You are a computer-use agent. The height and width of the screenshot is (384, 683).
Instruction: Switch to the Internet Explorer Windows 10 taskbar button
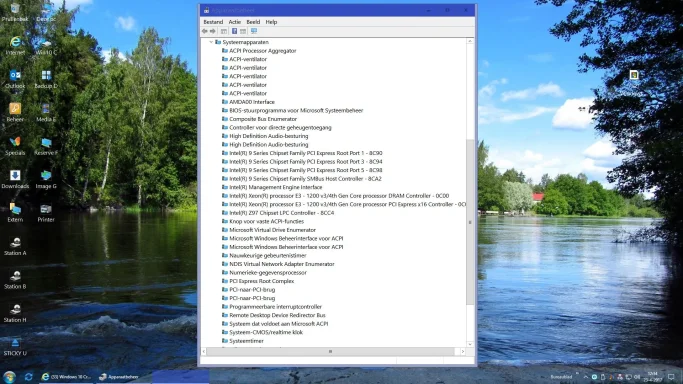click(66, 377)
